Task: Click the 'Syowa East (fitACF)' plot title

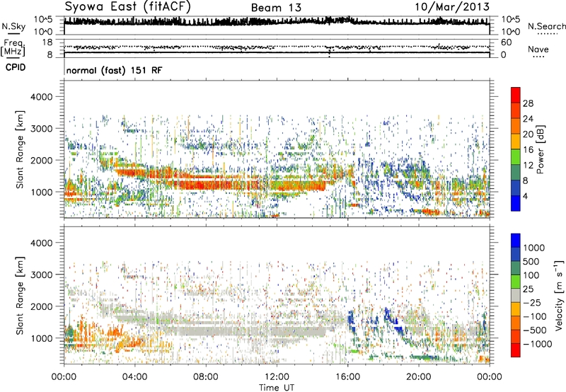Action: [x=128, y=6]
